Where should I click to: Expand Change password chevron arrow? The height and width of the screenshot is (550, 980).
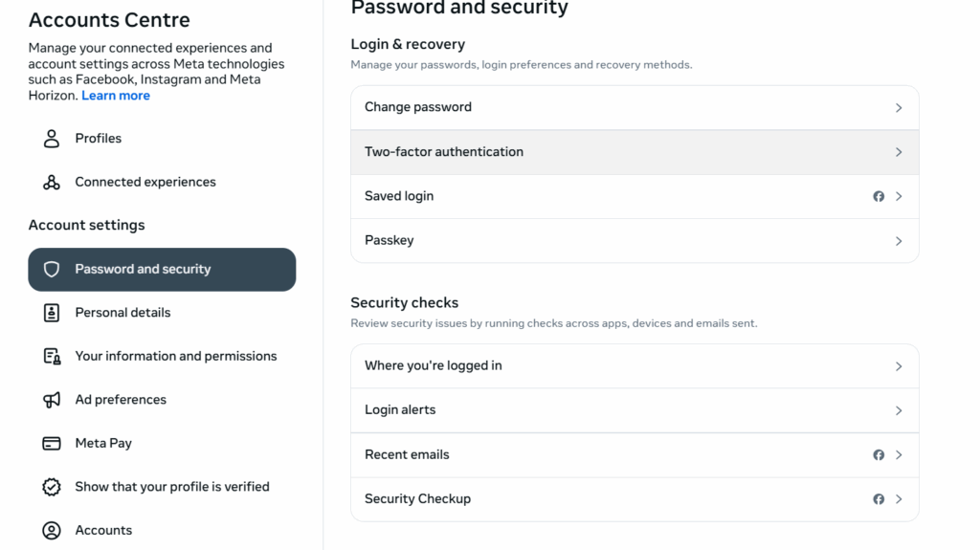[x=899, y=107]
